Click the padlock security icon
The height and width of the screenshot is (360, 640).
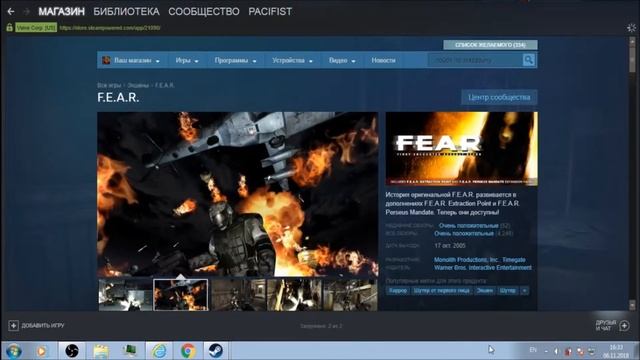tap(9, 28)
